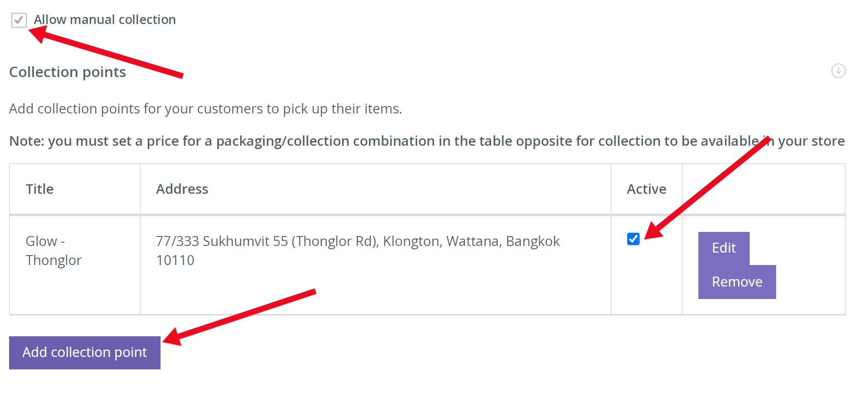The width and height of the screenshot is (868, 405).
Task: Uncheck the Active checkbox for Glow - Thonglor
Action: (x=633, y=239)
